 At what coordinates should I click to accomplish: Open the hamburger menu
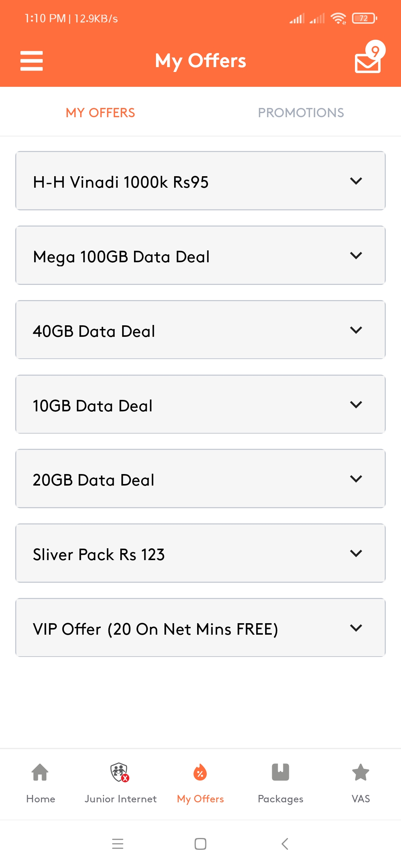pyautogui.click(x=32, y=61)
